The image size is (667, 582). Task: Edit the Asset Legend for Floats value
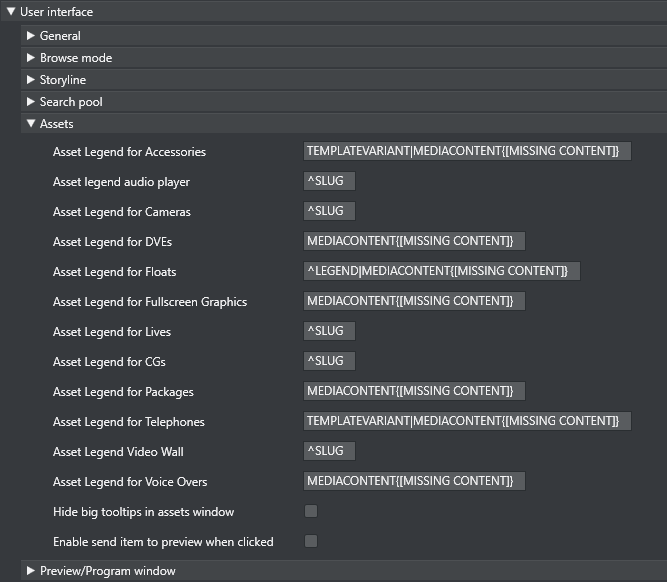[x=441, y=271]
